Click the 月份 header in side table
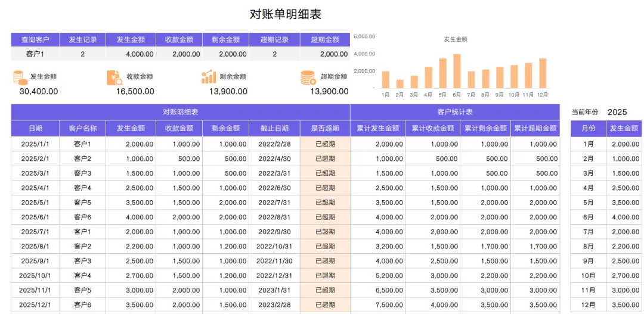The height and width of the screenshot is (314, 644). point(588,129)
